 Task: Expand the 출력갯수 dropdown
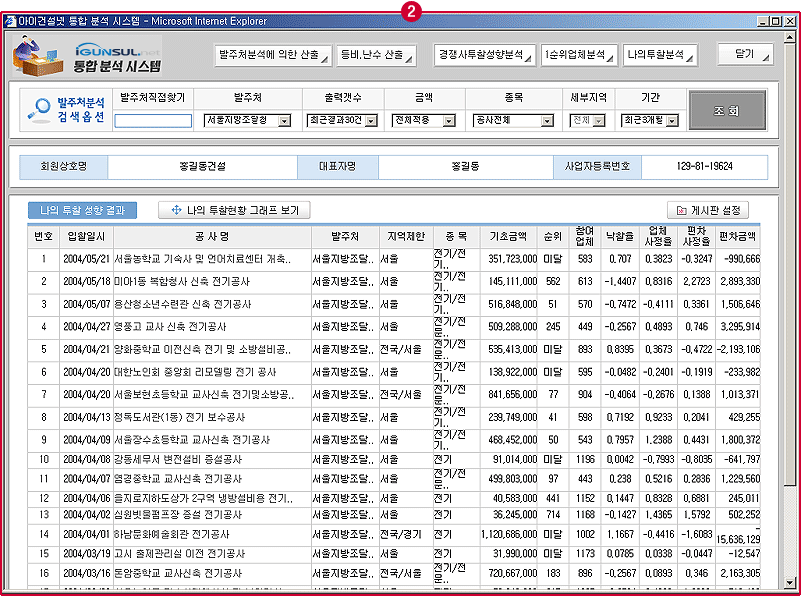pos(342,121)
